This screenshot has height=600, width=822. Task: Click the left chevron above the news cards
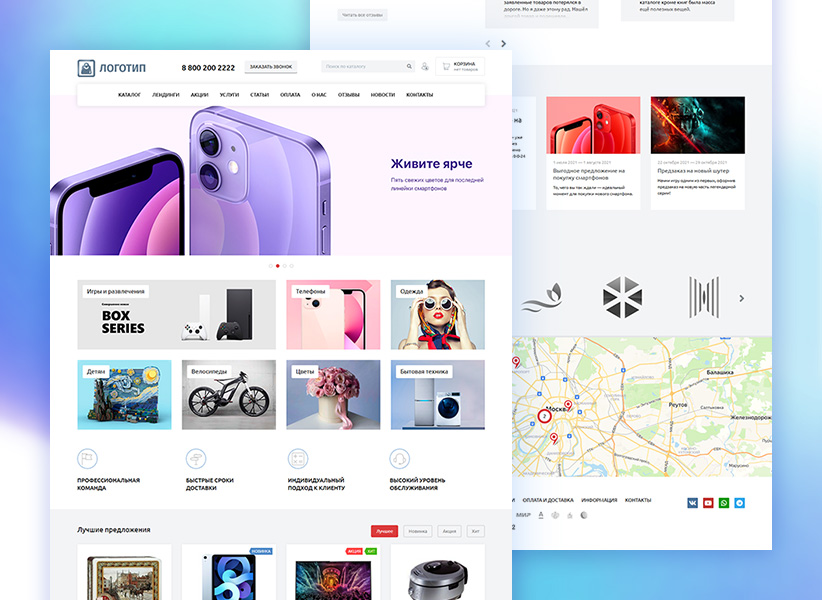[488, 43]
